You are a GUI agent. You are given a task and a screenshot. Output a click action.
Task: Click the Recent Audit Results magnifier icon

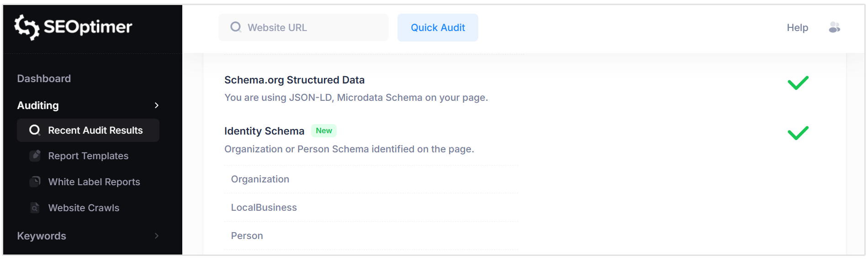coord(35,130)
